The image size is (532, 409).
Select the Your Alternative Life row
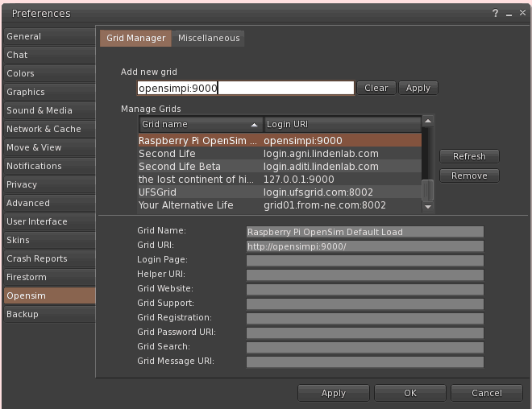pos(280,205)
